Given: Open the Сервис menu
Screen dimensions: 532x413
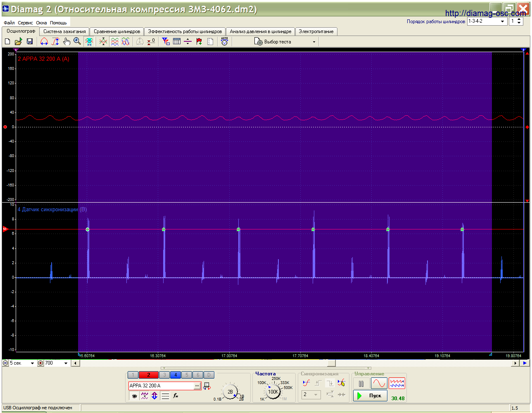Looking at the screenshot, I should (x=25, y=23).
